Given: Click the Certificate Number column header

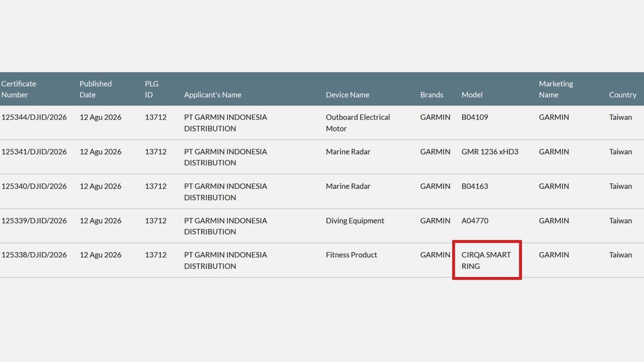Looking at the screenshot, I should (18, 89).
